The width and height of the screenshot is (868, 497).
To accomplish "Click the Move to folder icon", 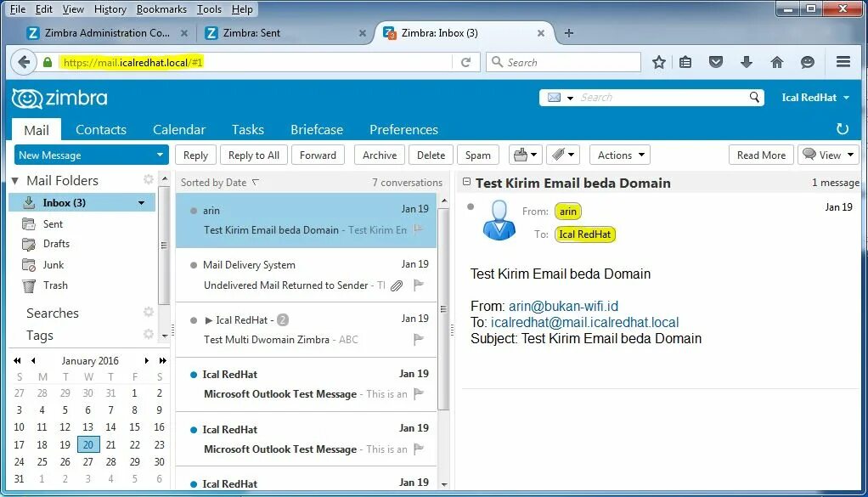I will pyautogui.click(x=521, y=155).
